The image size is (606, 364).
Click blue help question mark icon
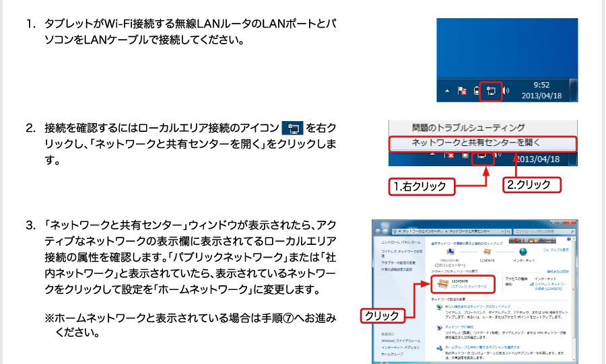(569, 239)
